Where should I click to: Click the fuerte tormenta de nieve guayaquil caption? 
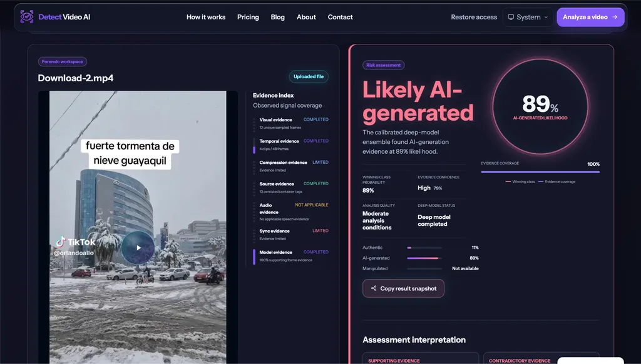pos(130,153)
